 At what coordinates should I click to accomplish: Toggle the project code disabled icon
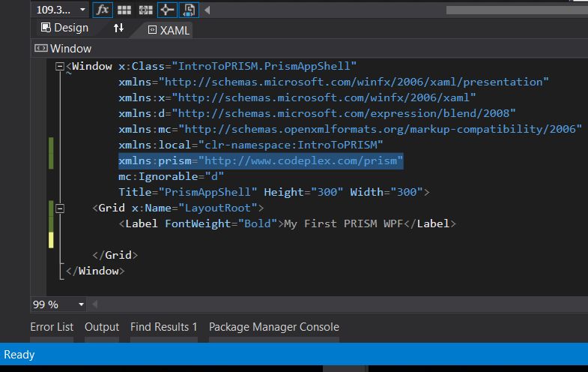pos(189,10)
